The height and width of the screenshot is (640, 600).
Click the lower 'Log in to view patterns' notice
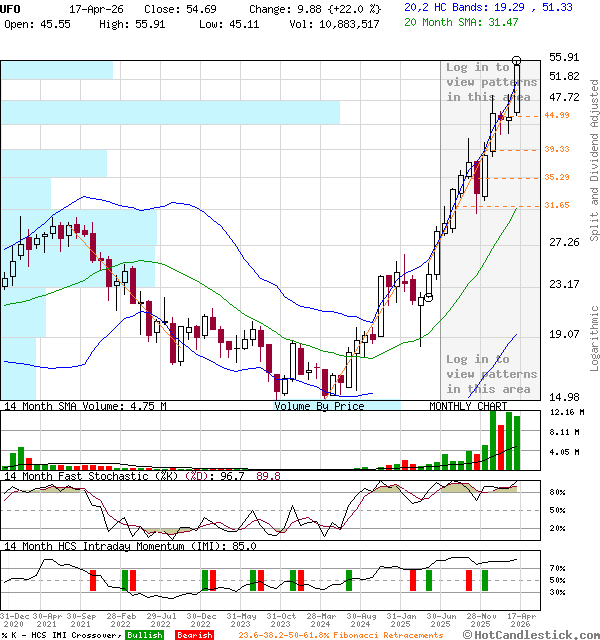click(x=491, y=374)
